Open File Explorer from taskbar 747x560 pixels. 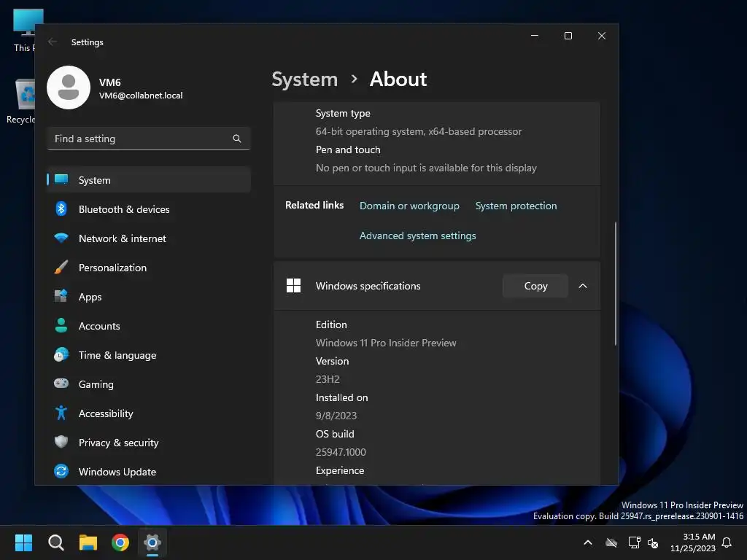(88, 542)
